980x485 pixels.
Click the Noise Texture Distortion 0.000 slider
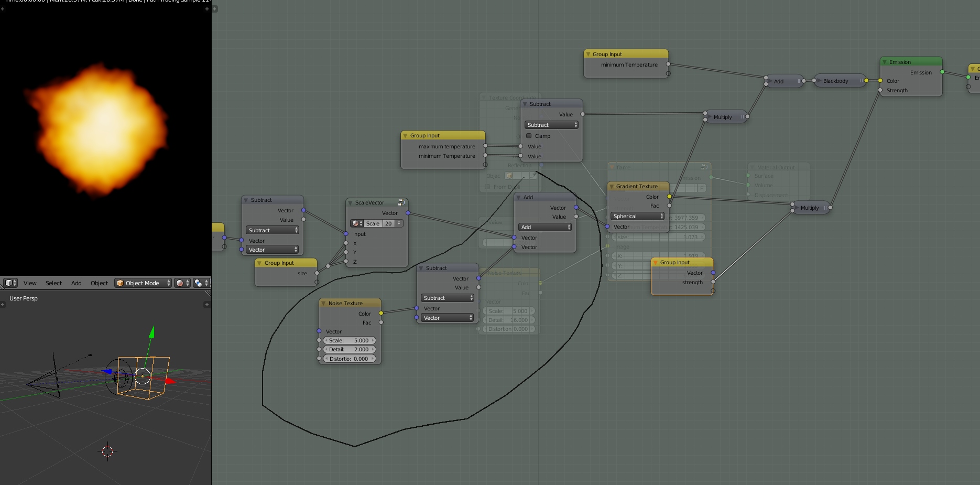click(350, 359)
